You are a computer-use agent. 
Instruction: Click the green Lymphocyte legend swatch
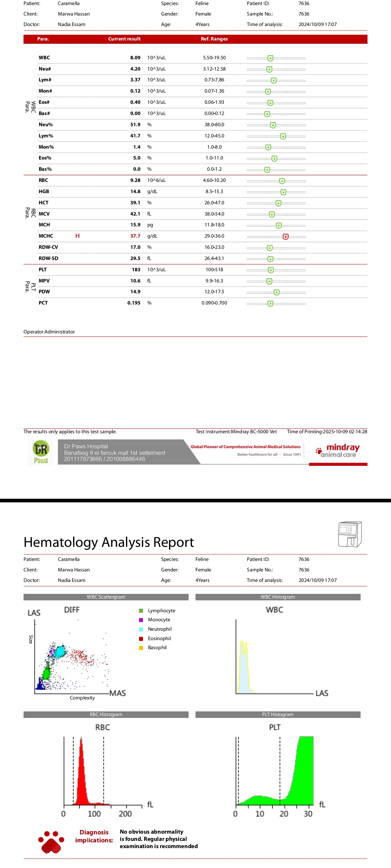click(141, 611)
